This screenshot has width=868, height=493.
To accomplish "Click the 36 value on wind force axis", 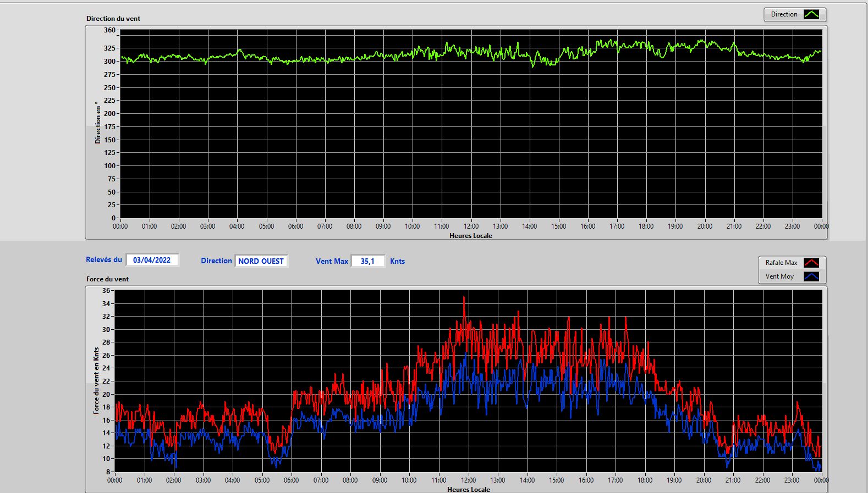I will click(x=106, y=290).
